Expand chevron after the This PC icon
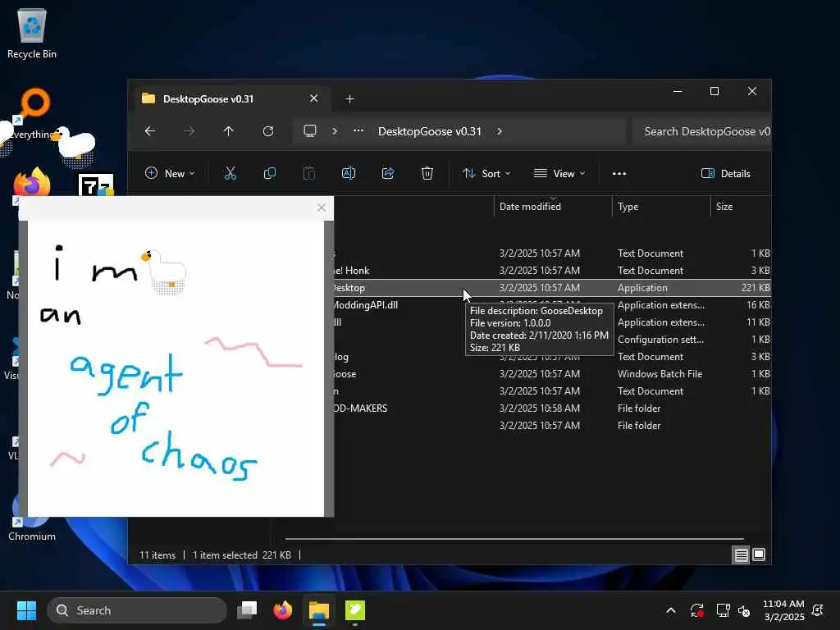This screenshot has width=840, height=630. (x=335, y=131)
